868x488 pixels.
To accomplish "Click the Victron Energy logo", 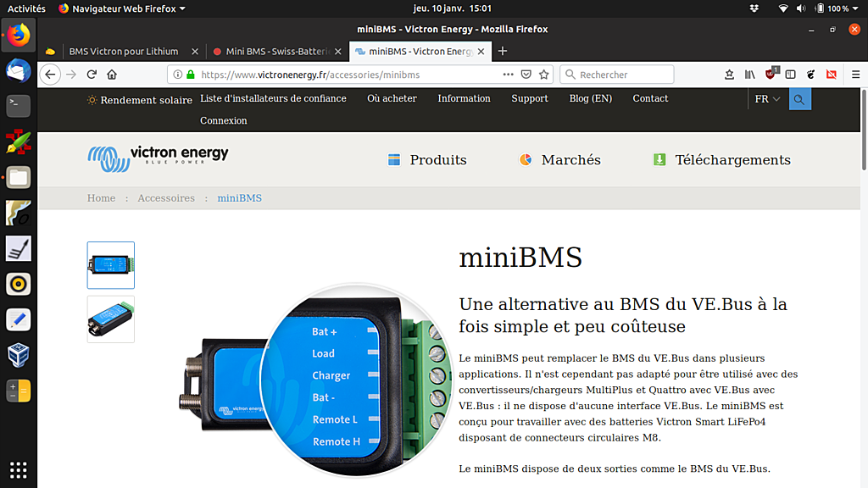I will [x=158, y=158].
